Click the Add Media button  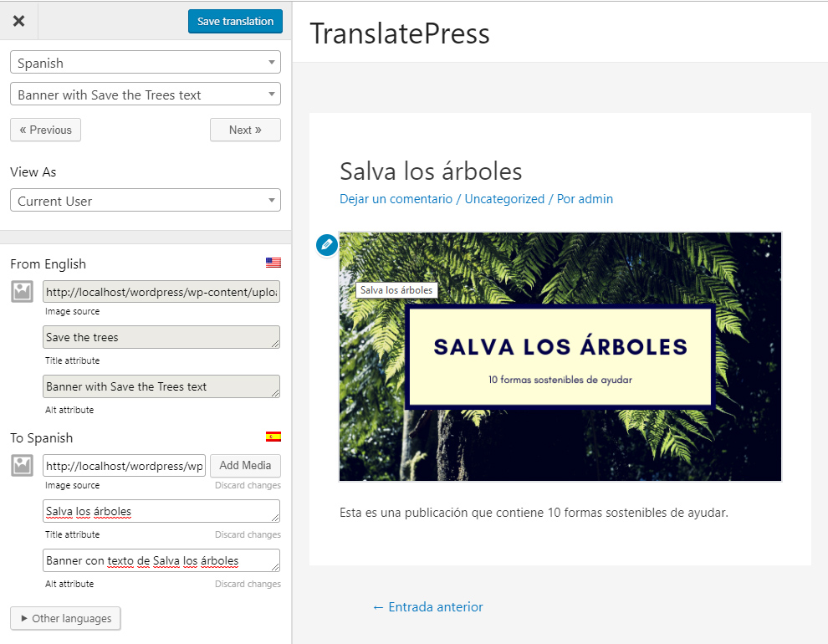click(x=245, y=466)
